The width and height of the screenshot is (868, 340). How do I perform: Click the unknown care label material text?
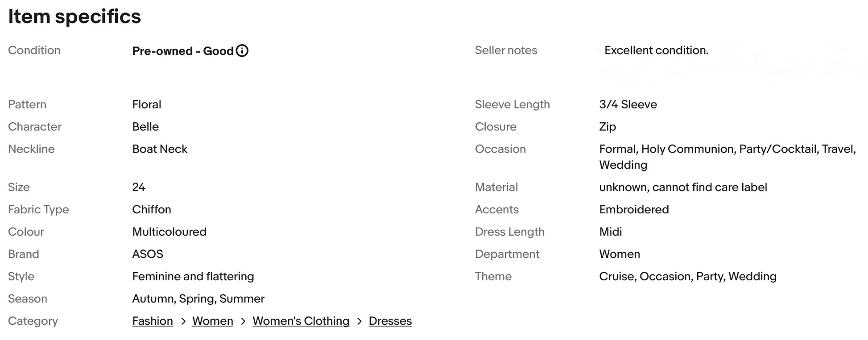pos(683,187)
